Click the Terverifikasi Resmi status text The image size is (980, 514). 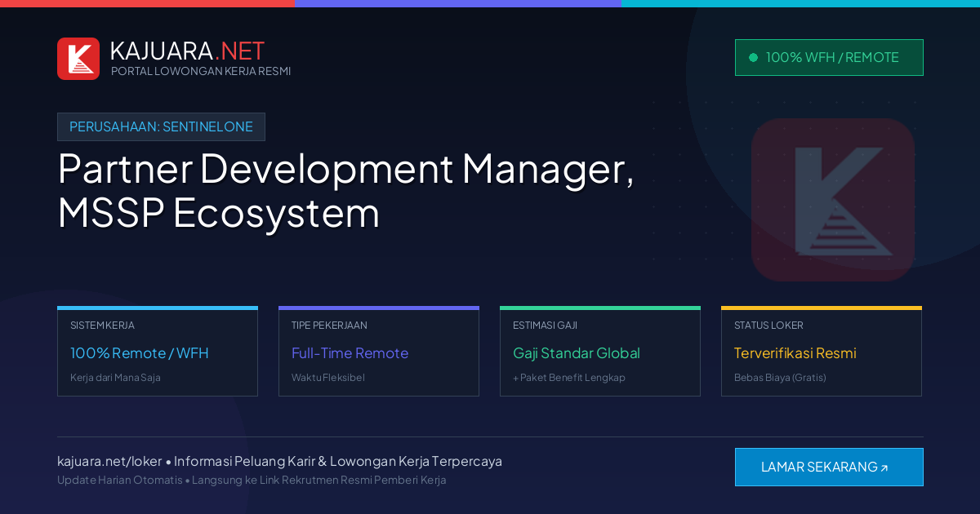pyautogui.click(x=795, y=353)
